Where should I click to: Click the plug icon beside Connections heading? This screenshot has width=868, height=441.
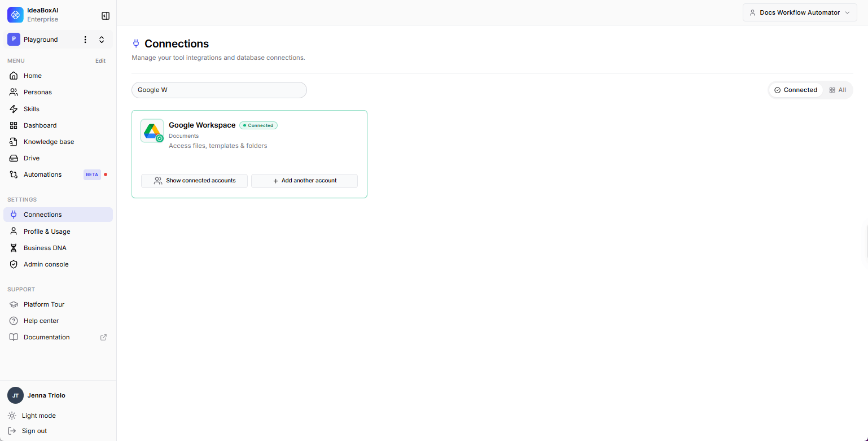tap(135, 43)
